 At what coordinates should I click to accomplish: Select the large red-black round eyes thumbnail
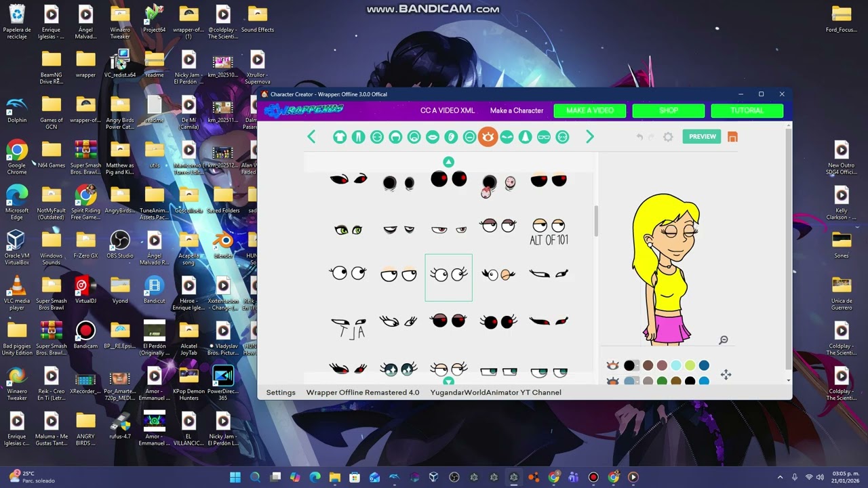pos(448,179)
